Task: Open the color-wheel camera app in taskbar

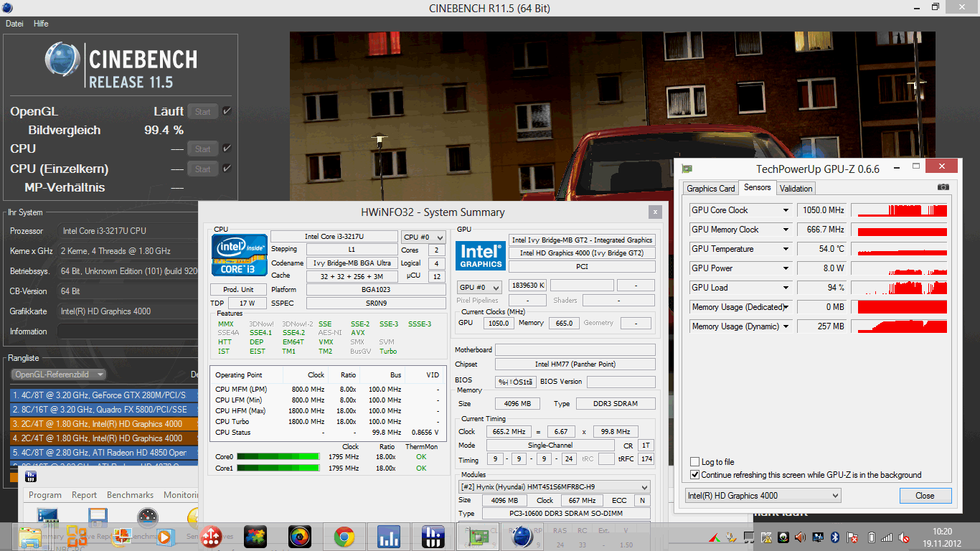Action: coord(300,537)
